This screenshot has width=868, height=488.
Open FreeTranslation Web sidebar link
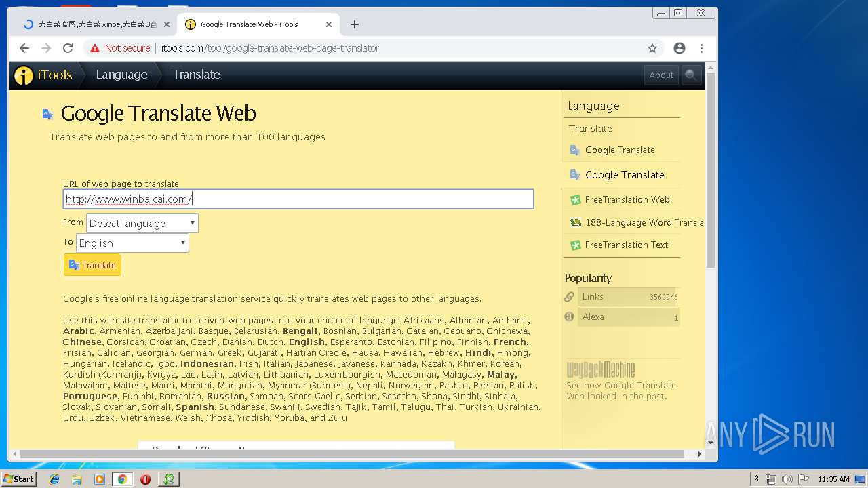[627, 199]
